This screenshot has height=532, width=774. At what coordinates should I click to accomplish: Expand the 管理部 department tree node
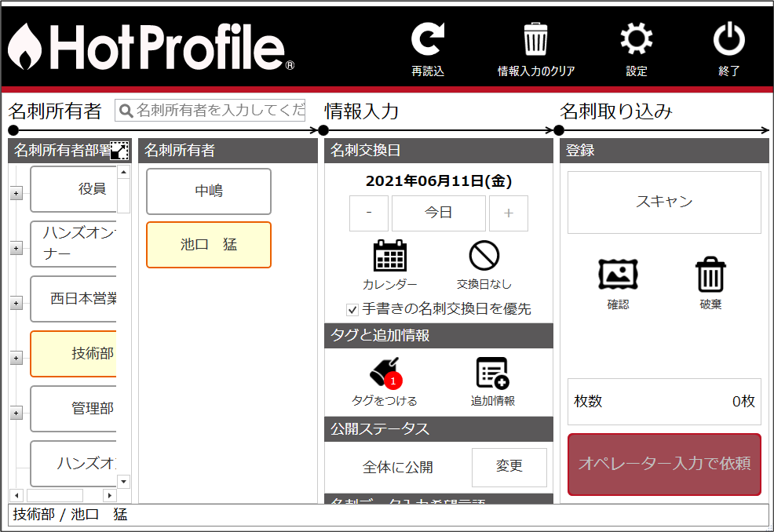(x=16, y=413)
